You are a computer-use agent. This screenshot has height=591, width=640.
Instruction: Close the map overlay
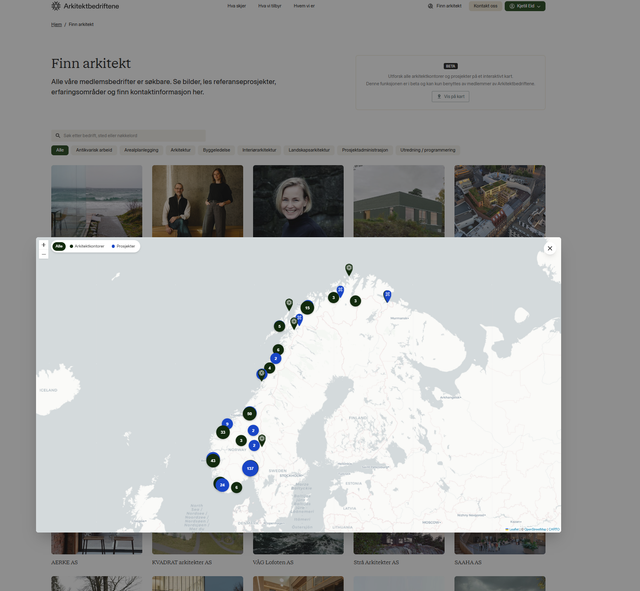click(x=550, y=248)
